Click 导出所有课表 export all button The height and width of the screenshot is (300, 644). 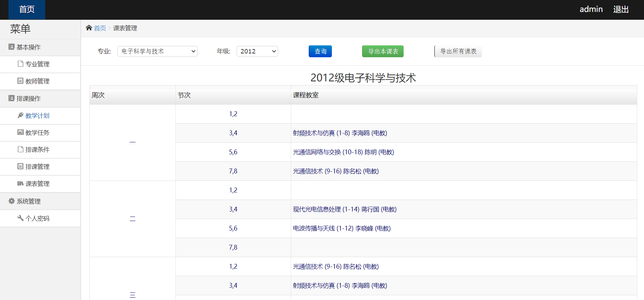click(458, 51)
